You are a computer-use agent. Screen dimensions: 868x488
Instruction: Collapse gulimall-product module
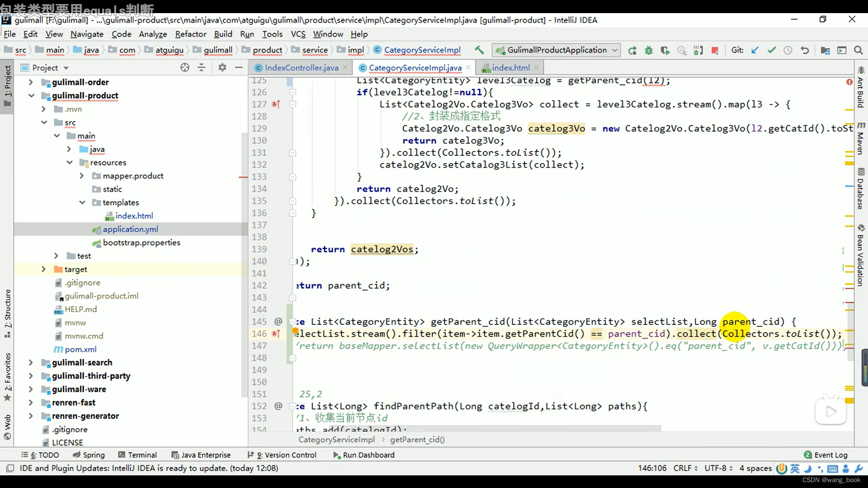pos(31,95)
